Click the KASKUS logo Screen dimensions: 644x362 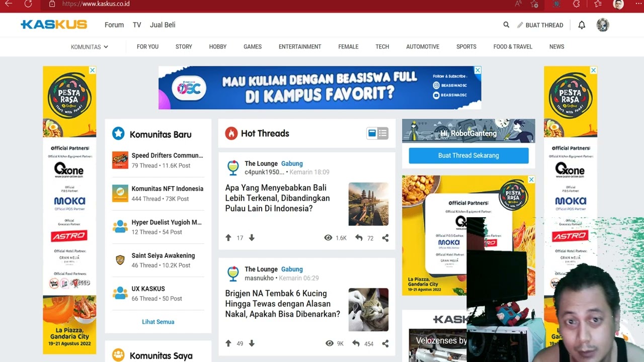[54, 25]
